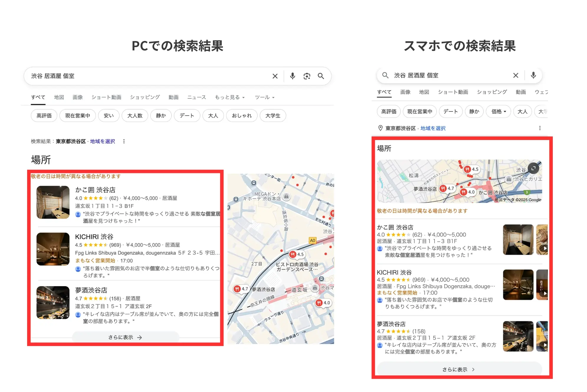Toggle the 安い filter chip
The image size is (587, 392).
tap(109, 116)
